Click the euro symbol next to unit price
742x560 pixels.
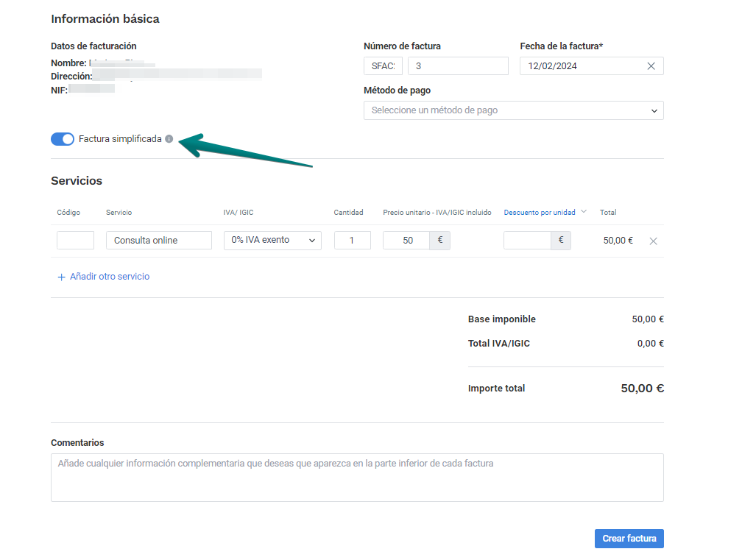439,241
